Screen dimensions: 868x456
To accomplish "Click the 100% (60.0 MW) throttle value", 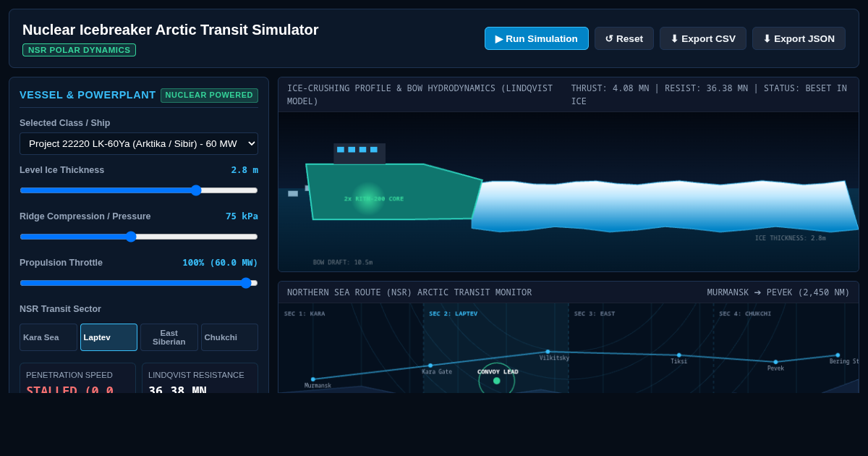I will (220, 263).
